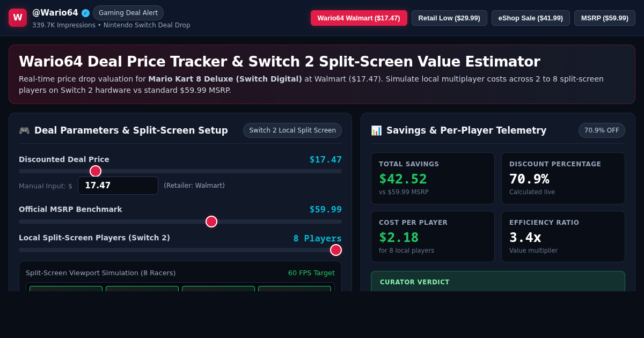The height and width of the screenshot is (338, 644).
Task: Click the red W logo icon
Action: [18, 18]
